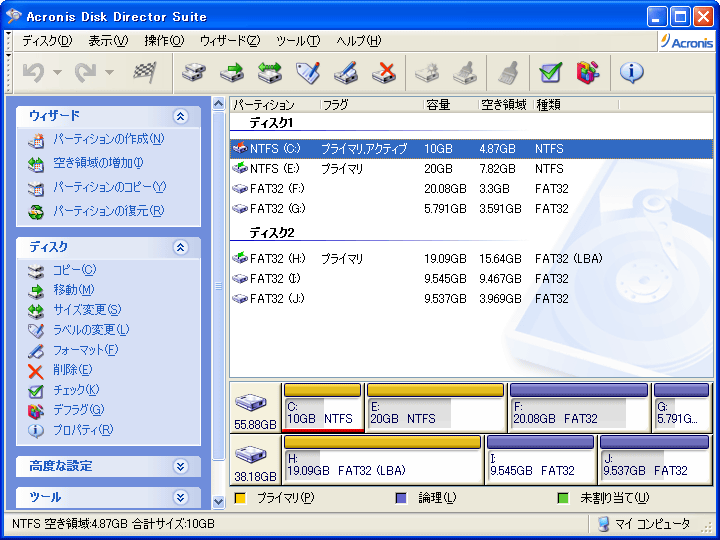Click the yellow プライマリ(P) legend swatch

[x=240, y=498]
